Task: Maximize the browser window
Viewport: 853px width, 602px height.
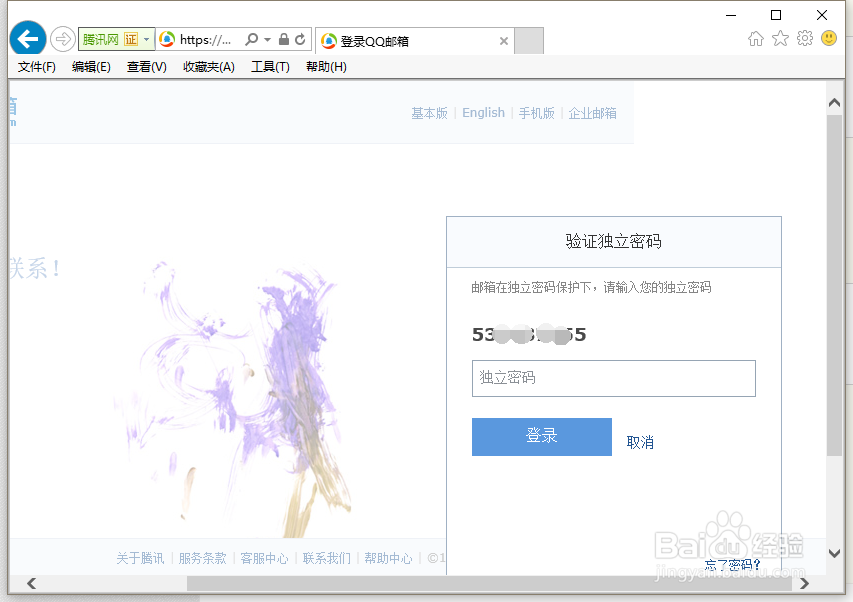Action: (x=776, y=15)
